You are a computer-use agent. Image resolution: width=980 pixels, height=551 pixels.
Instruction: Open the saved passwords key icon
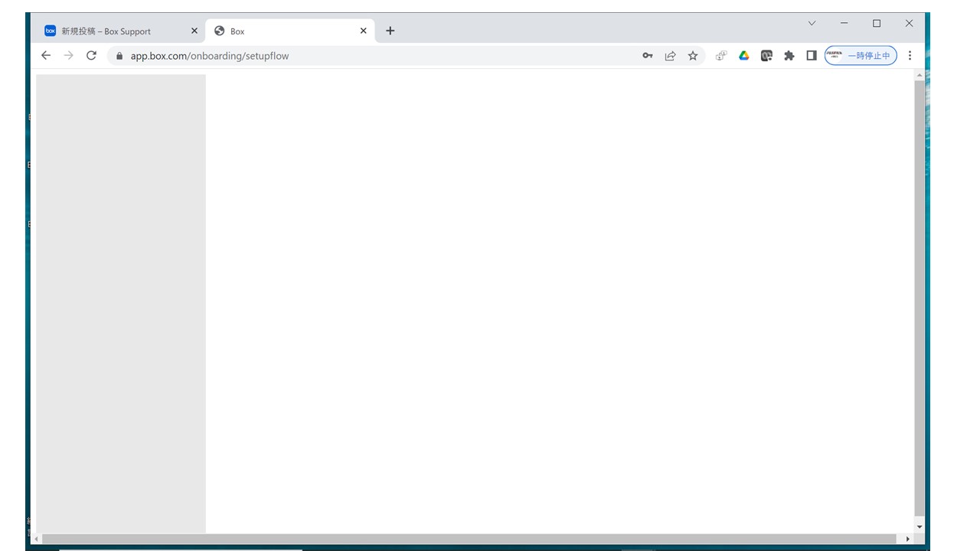[x=648, y=56]
